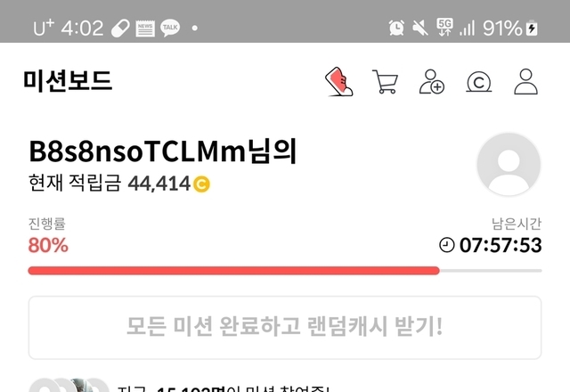
Task: Open the my profile person icon
Action: tap(525, 81)
